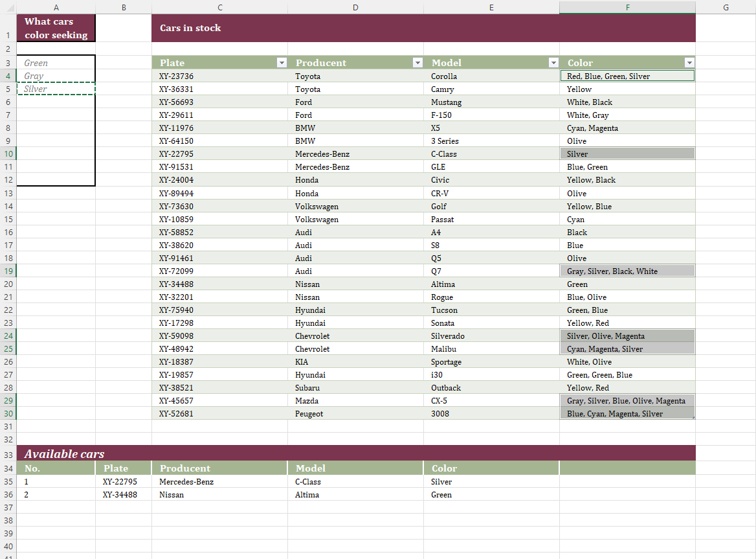Select cell 'Red, Blue, Green, Silver'
The height and width of the screenshot is (559, 756).
pos(627,76)
